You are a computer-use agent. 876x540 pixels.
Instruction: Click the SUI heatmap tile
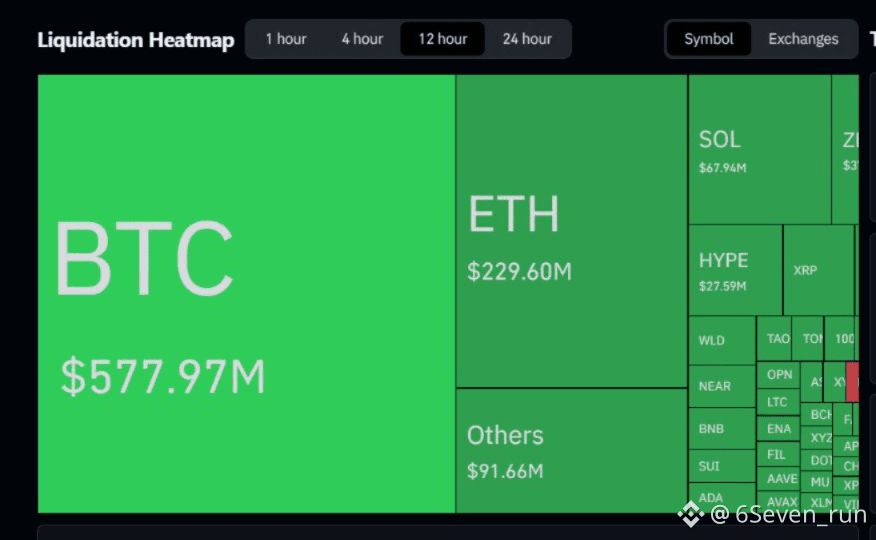[x=722, y=466]
